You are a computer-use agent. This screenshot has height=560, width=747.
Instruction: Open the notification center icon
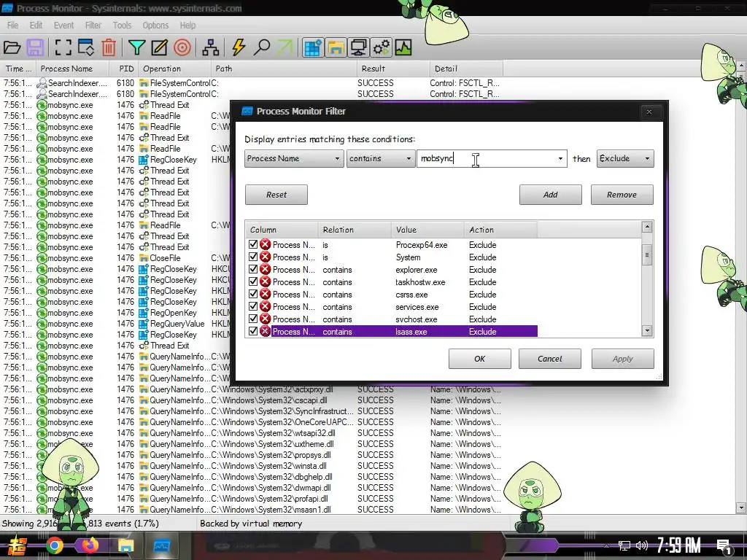click(x=724, y=546)
